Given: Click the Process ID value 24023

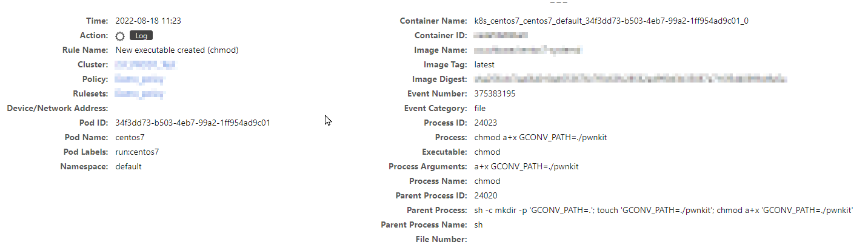Looking at the screenshot, I should click(486, 123).
